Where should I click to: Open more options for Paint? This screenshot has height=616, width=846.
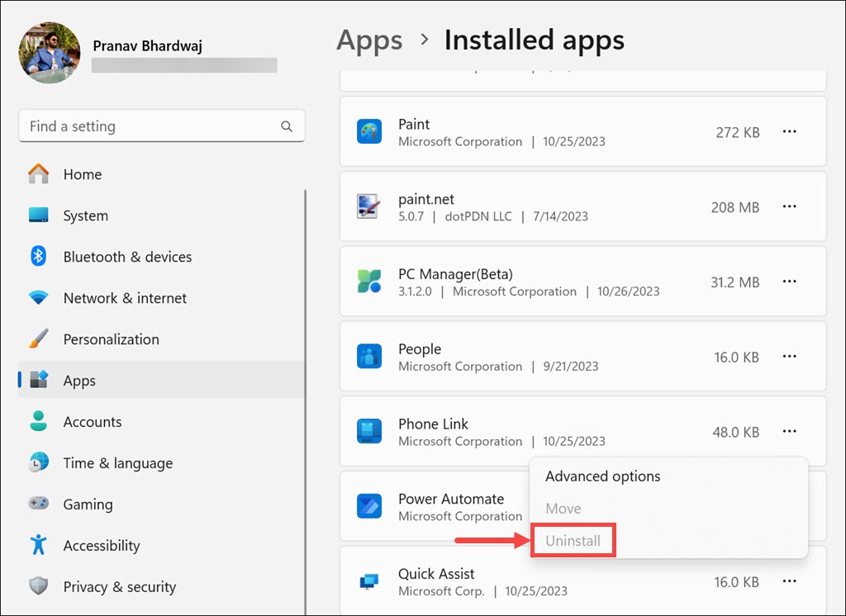click(x=789, y=132)
